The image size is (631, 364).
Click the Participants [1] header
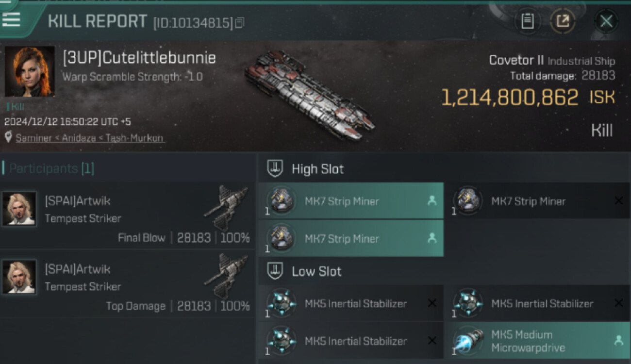(x=51, y=168)
